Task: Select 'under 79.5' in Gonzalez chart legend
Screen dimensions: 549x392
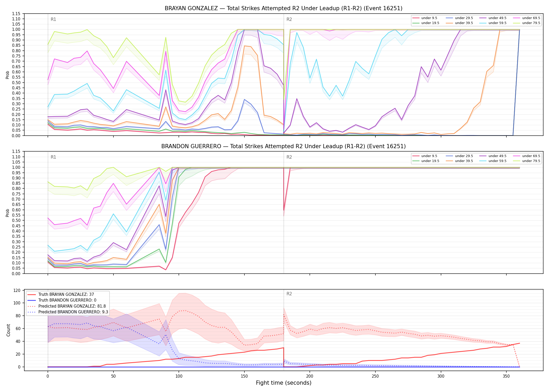Action: point(527,23)
